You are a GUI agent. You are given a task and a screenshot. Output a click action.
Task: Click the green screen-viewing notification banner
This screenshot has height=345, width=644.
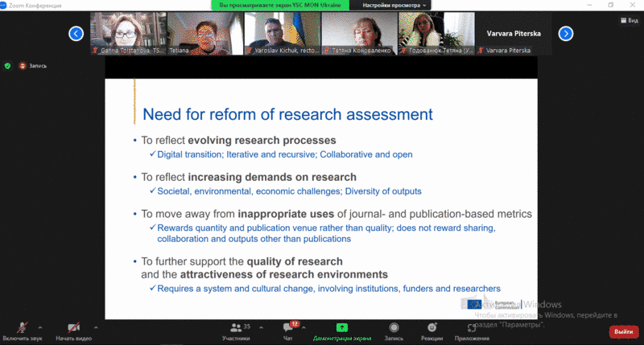281,5
